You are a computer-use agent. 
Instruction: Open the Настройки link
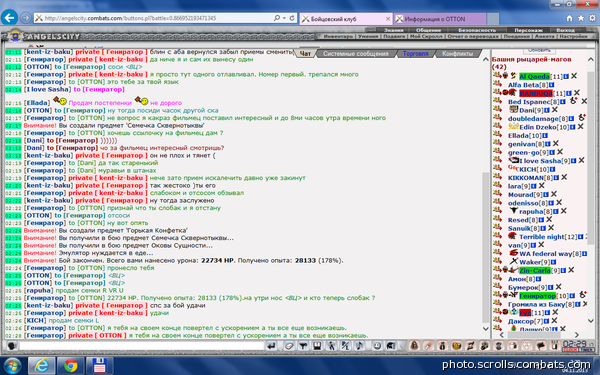tap(573, 36)
